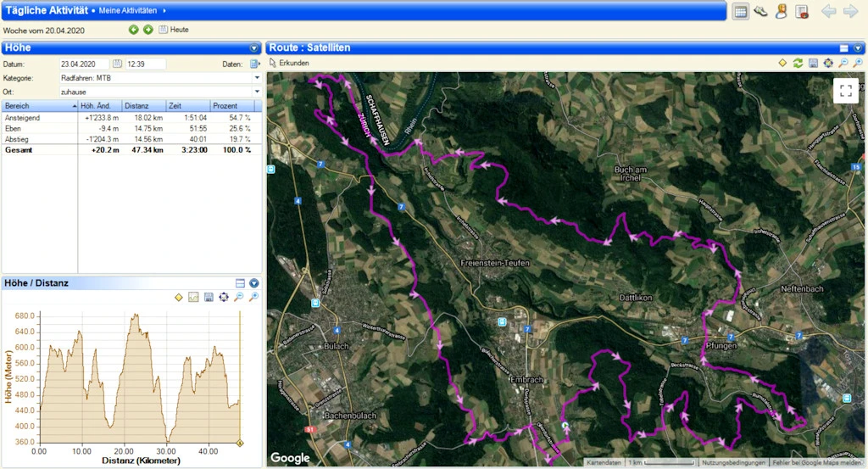868x469 pixels.
Task: Maximize the Route Satelliten panel
Action: [x=844, y=48]
